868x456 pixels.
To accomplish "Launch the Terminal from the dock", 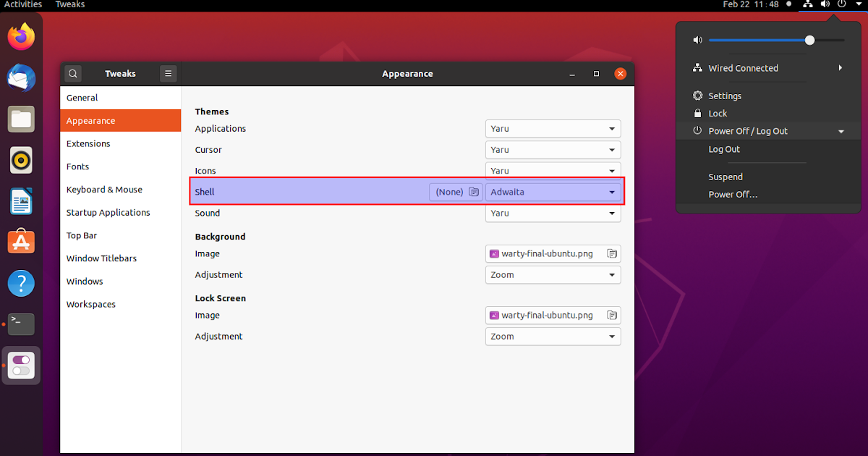I will (21, 324).
